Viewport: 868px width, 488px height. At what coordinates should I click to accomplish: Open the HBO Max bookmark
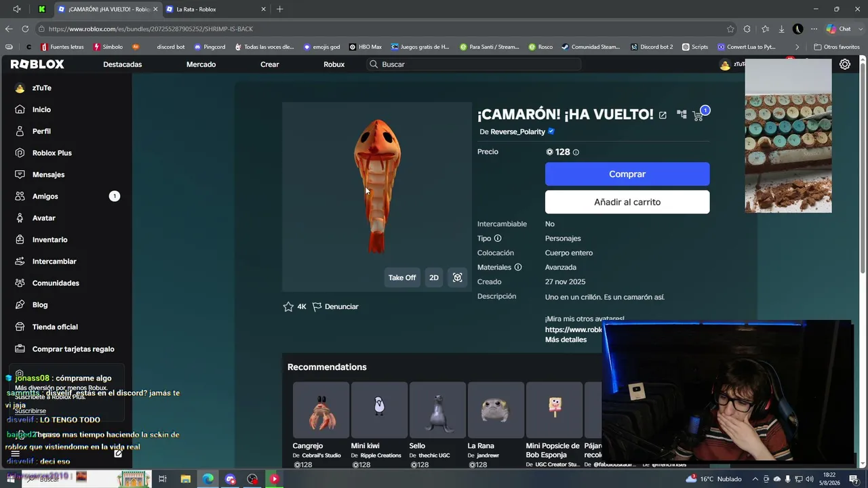pos(366,47)
